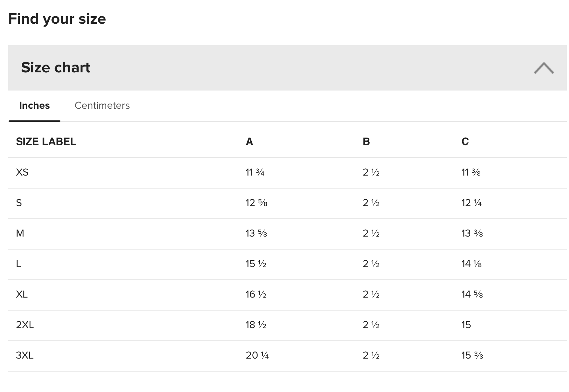Select the L size row label
This screenshot has height=392, width=569.
click(x=19, y=264)
